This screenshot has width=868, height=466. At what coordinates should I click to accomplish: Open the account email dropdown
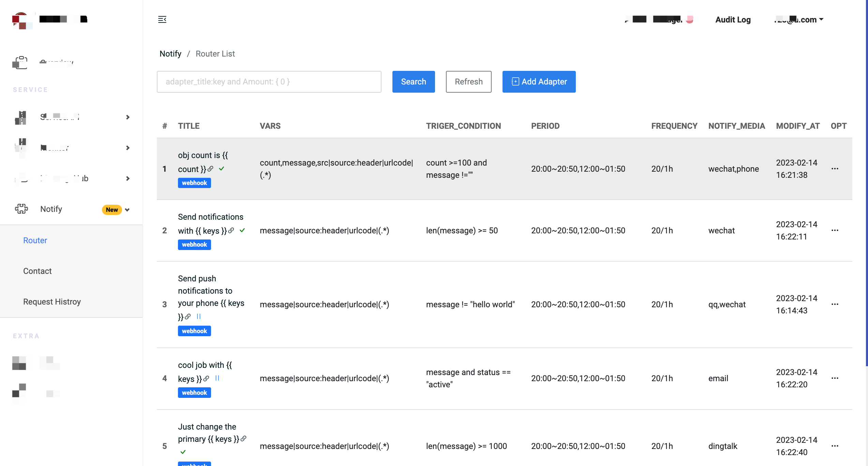point(799,19)
